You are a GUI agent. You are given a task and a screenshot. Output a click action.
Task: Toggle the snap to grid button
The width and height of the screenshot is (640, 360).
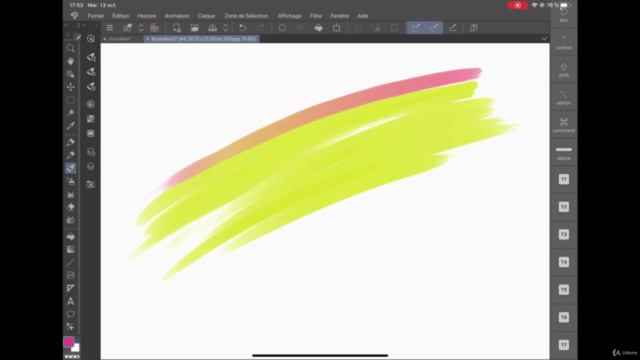point(452,28)
